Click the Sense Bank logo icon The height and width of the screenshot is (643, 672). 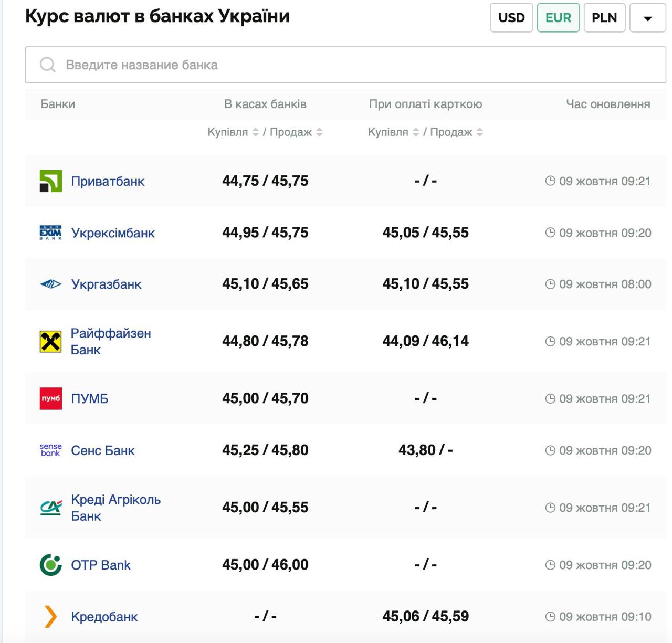(x=51, y=450)
